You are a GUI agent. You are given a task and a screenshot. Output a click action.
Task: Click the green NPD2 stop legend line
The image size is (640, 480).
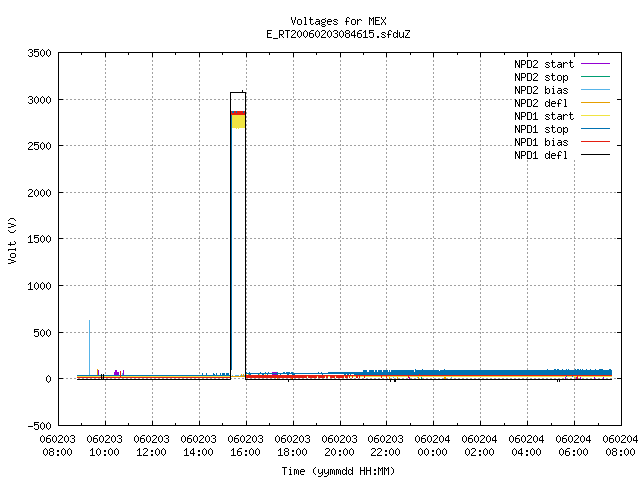pyautogui.click(x=595, y=77)
